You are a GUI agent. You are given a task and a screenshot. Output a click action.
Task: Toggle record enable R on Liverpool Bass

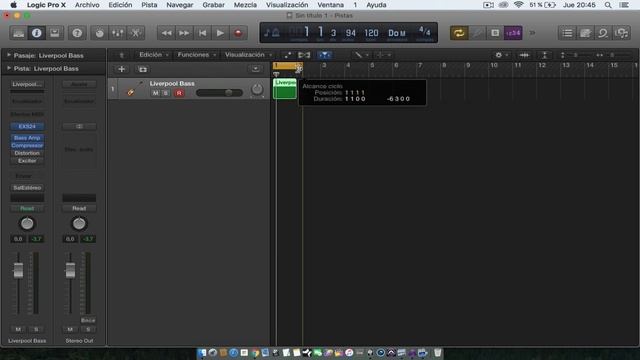point(179,93)
